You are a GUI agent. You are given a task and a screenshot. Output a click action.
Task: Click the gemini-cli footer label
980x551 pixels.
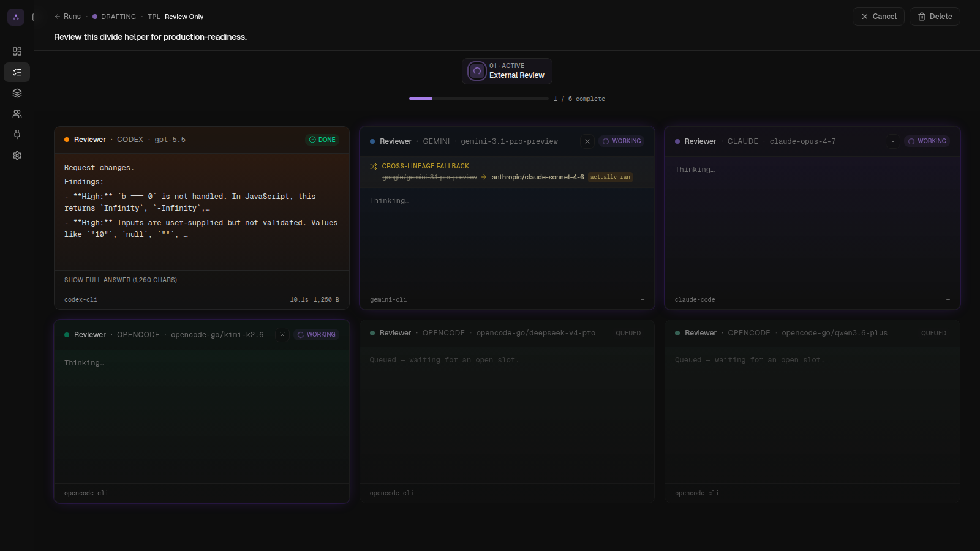(x=388, y=300)
